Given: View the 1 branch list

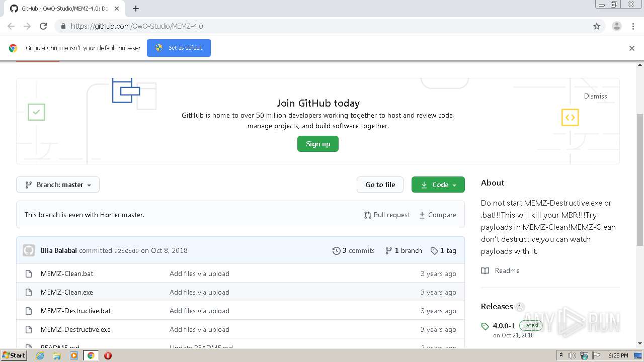Looking at the screenshot, I should coord(404,250).
